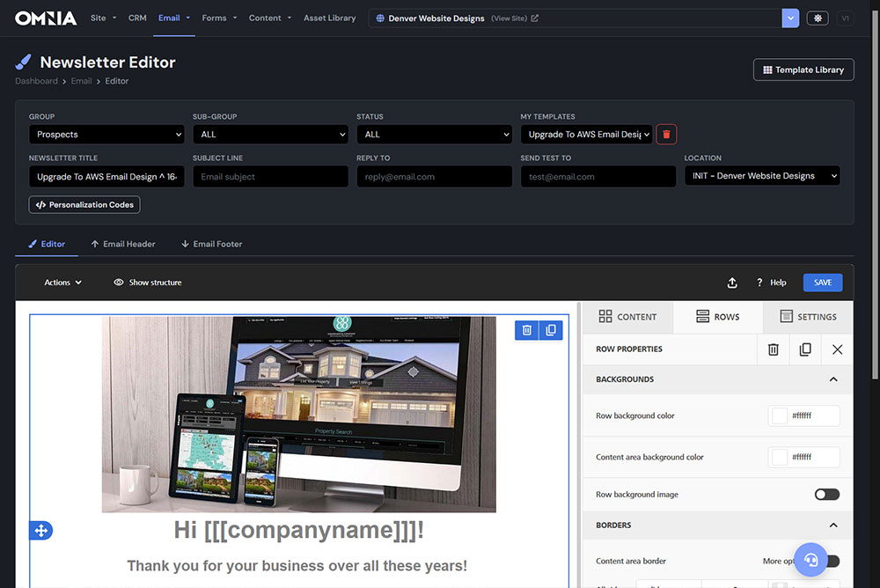The width and height of the screenshot is (880, 588).
Task: Collapse the Backgrounds section
Action: pyautogui.click(x=833, y=379)
